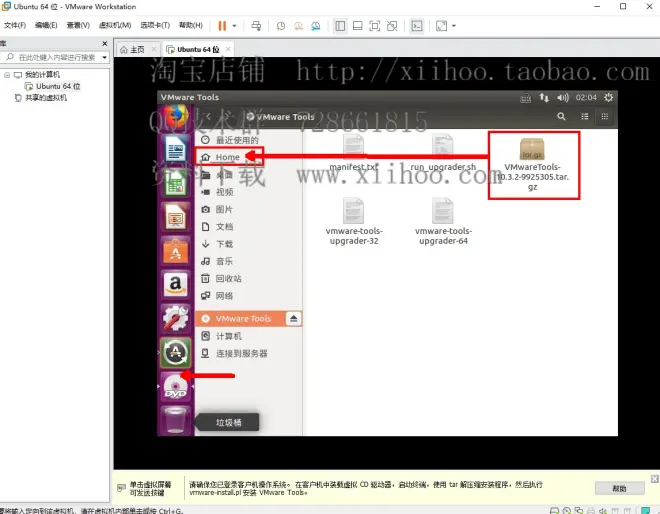The height and width of the screenshot is (514, 660).
Task: Expand the stretch display dropdown arrow
Action: [454, 26]
